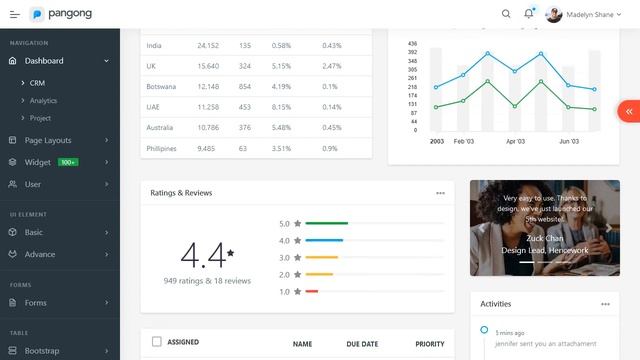Expand the User menu chevron
Screen dimensions: 640x360
[x=107, y=184]
